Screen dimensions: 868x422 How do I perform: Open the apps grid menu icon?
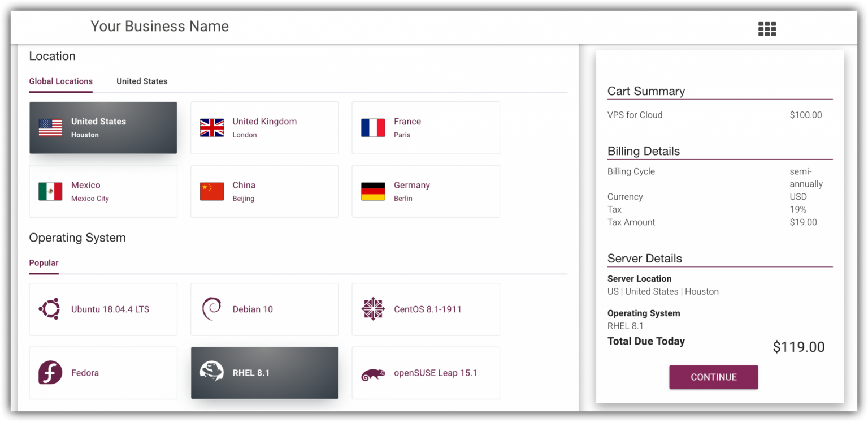click(x=767, y=29)
